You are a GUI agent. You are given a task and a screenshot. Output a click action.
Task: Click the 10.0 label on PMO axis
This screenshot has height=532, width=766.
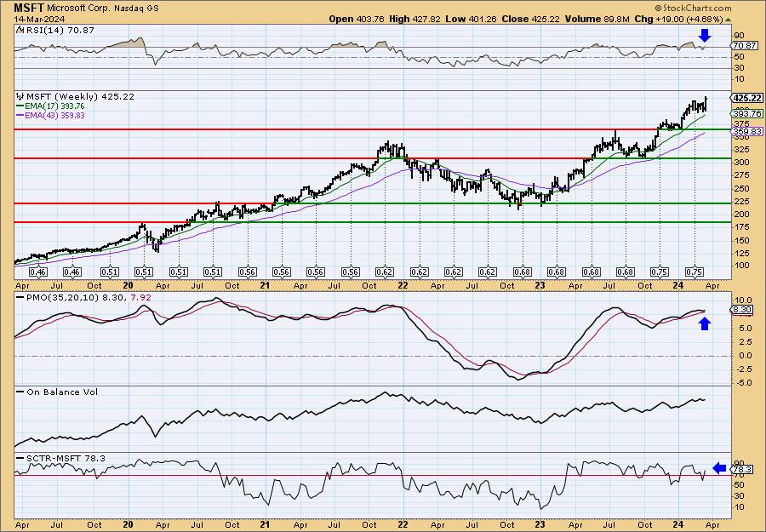coord(744,300)
